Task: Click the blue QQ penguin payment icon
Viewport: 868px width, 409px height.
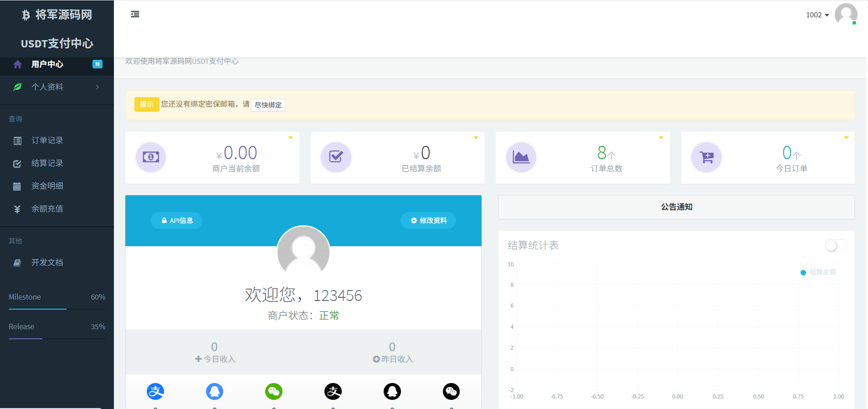Action: (215, 391)
